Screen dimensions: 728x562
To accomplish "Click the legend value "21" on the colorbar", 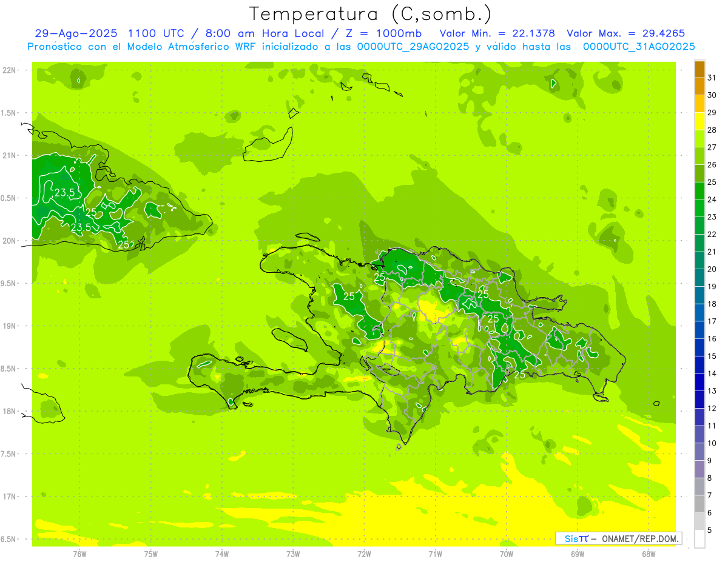I will click(712, 252).
